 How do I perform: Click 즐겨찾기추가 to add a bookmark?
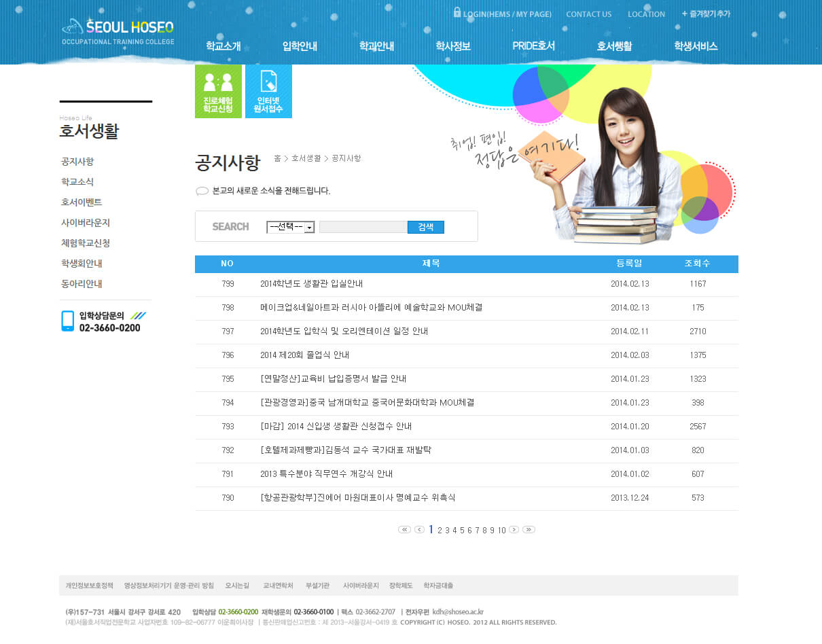click(706, 14)
